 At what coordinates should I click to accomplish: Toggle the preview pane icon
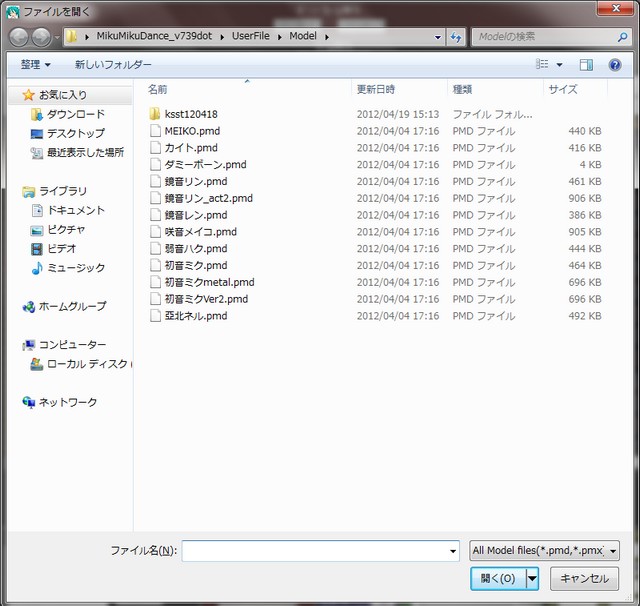pyautogui.click(x=586, y=64)
